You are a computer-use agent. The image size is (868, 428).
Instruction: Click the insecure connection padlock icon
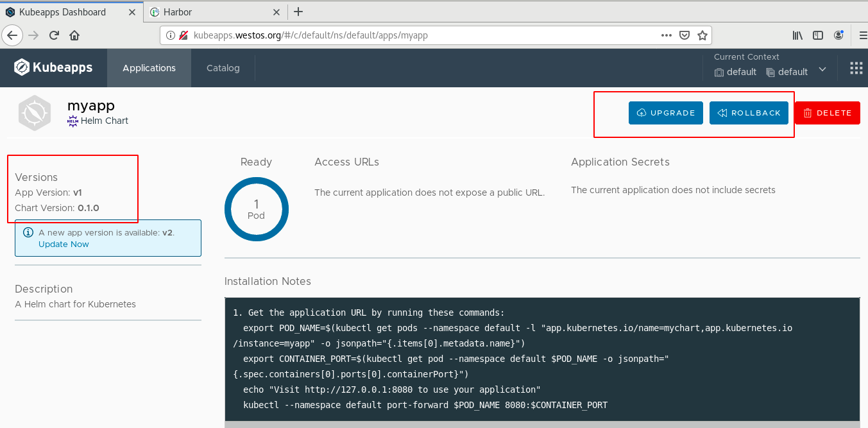tap(183, 35)
